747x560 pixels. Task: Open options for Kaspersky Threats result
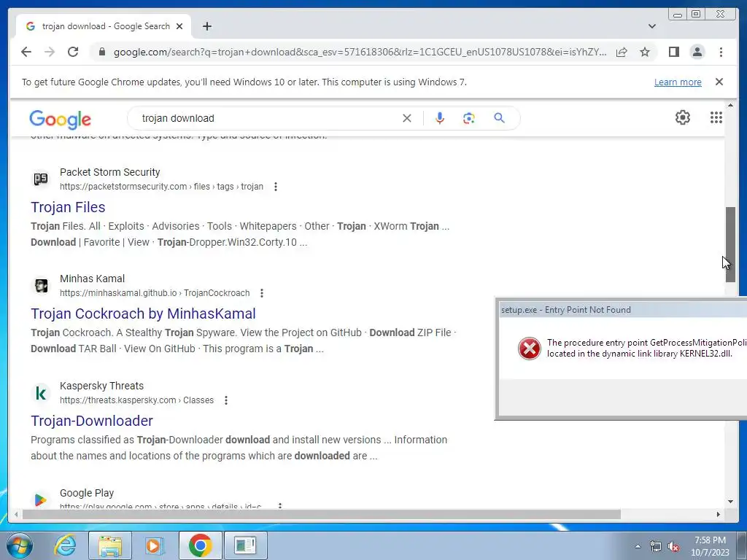click(x=226, y=400)
